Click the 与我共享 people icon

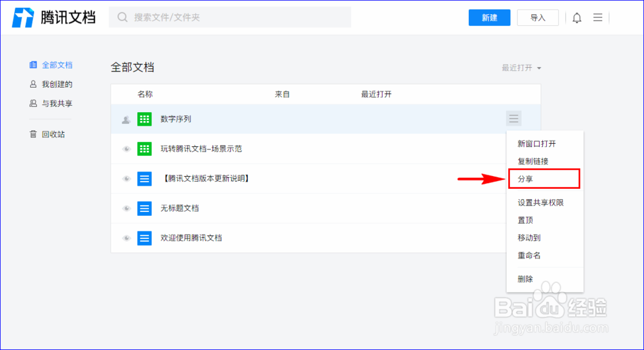(x=33, y=103)
